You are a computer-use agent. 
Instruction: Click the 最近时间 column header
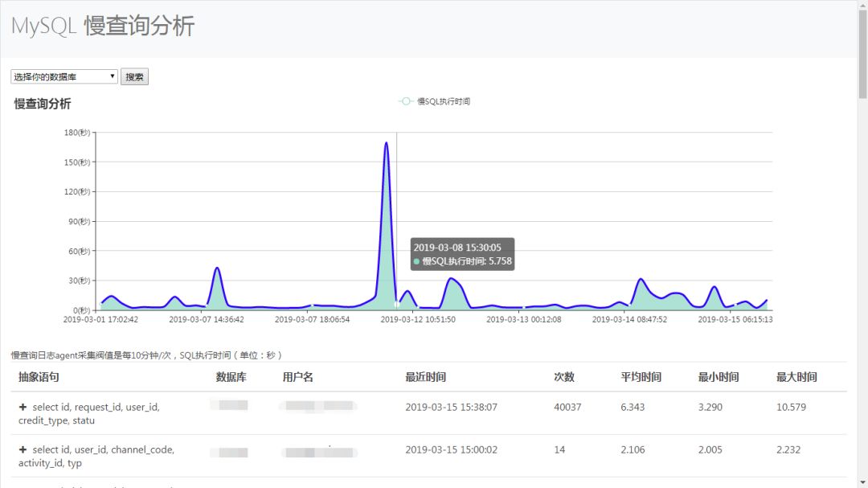[x=426, y=377]
